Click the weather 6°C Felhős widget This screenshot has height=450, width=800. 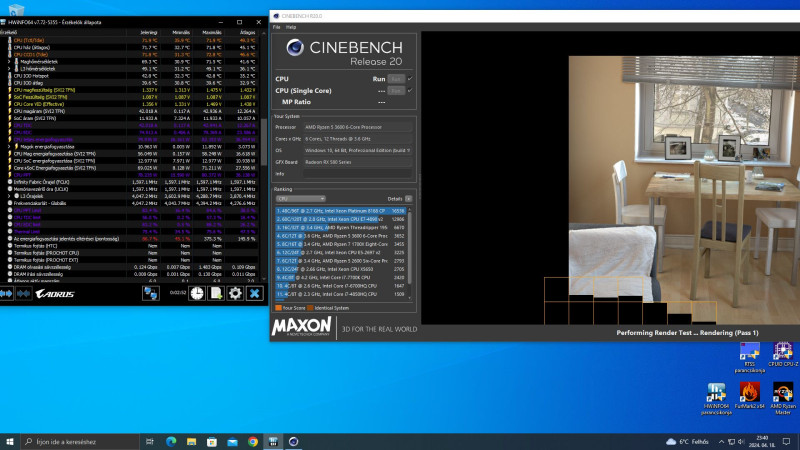point(688,441)
